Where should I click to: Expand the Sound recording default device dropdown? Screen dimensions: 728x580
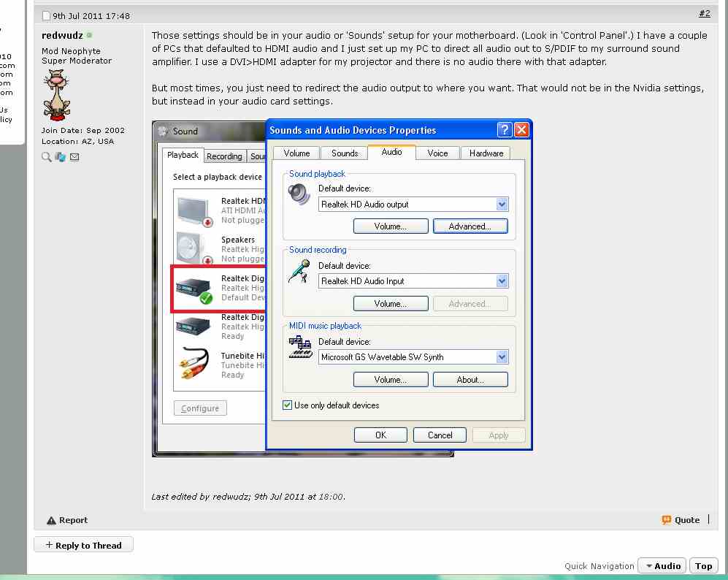[x=502, y=281]
